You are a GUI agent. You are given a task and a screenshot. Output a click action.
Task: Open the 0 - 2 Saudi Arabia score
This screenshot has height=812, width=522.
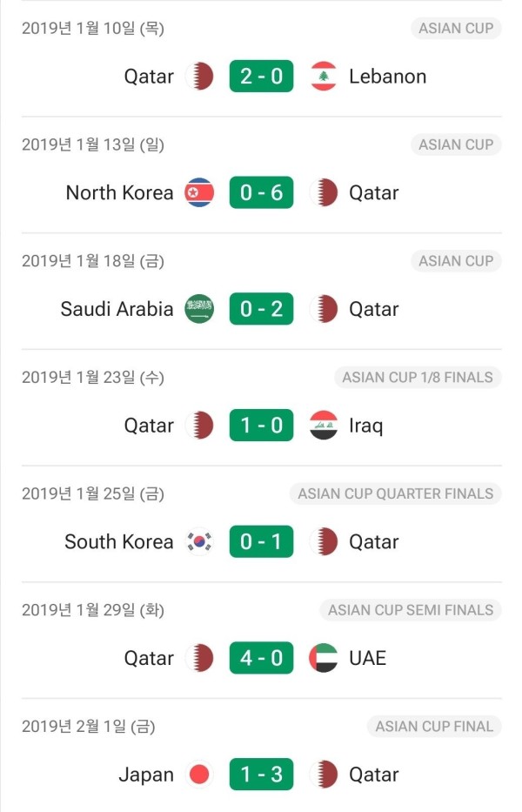[262, 309]
